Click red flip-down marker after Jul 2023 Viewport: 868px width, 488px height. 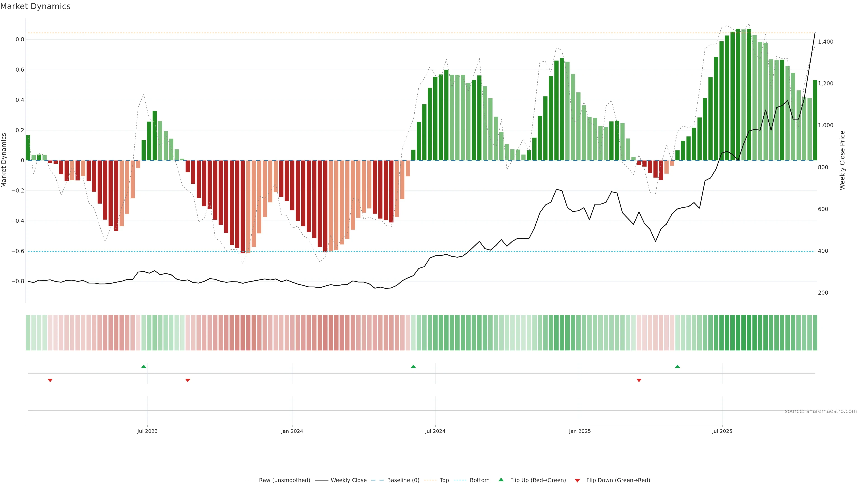pyautogui.click(x=188, y=380)
